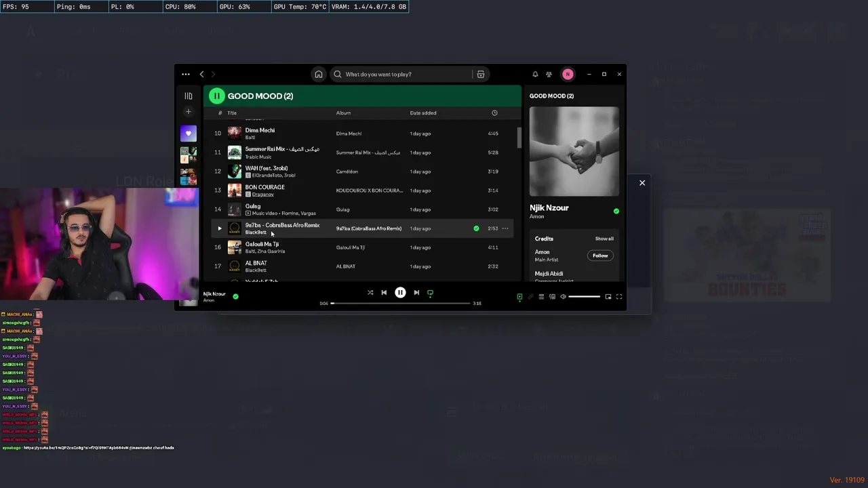Click Dima Mechi album cover thumbnail
The width and height of the screenshot is (868, 488).
[234, 134]
